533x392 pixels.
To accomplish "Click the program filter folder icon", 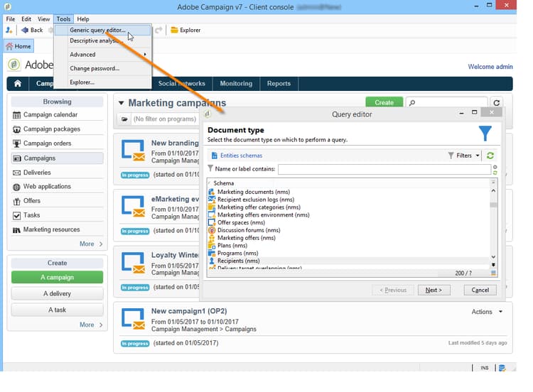I will [124, 119].
